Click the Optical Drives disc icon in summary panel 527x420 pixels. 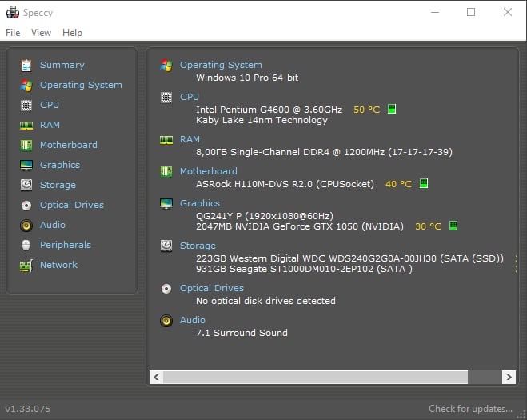[x=166, y=289]
